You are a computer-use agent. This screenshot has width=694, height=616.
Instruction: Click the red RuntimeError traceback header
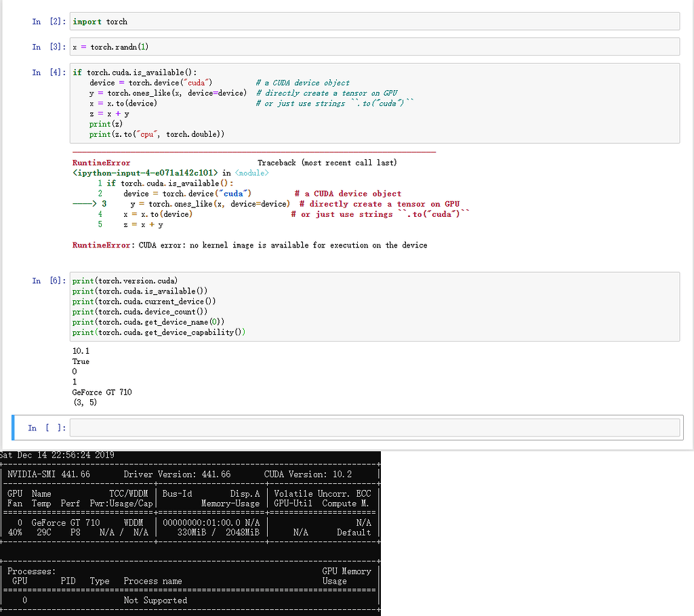pyautogui.click(x=101, y=163)
